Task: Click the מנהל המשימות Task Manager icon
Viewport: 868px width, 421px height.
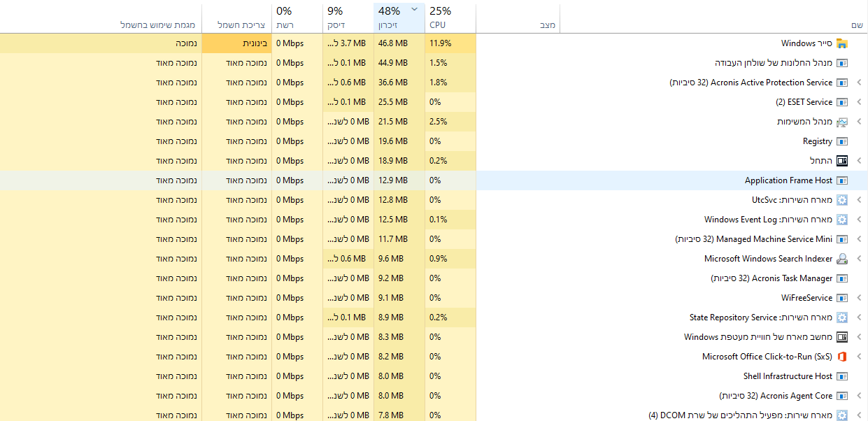Action: coord(842,122)
